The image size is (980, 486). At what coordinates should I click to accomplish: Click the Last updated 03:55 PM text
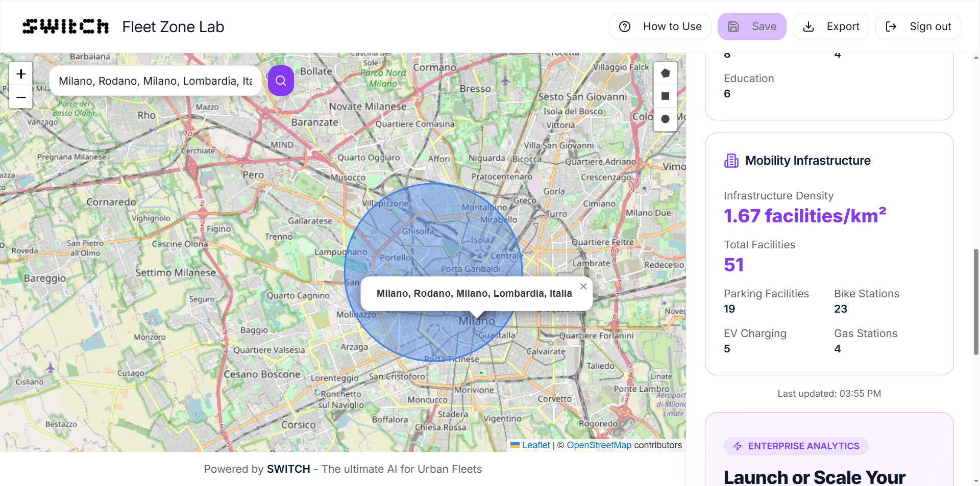(x=829, y=394)
